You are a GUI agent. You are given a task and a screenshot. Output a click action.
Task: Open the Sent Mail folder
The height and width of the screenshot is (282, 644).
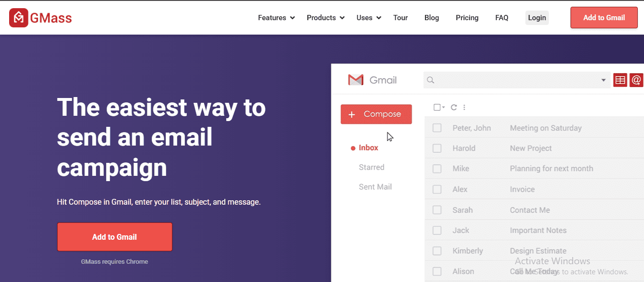376,187
